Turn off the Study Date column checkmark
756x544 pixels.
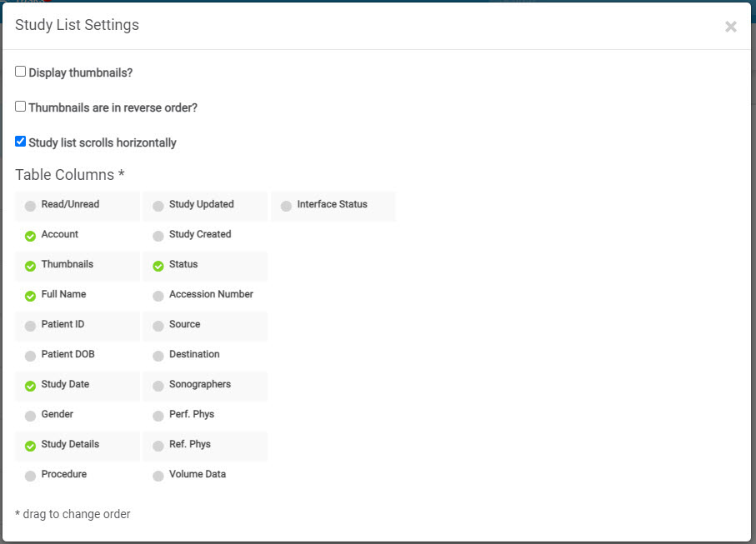tap(30, 386)
